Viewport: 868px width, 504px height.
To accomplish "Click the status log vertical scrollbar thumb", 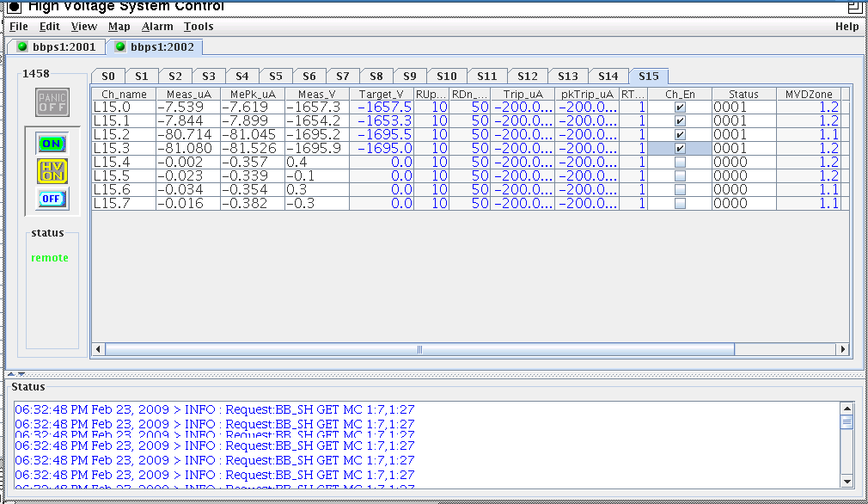I will click(847, 422).
